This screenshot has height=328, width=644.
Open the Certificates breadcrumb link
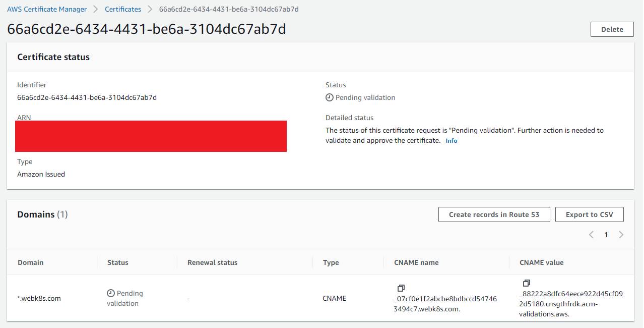122,9
